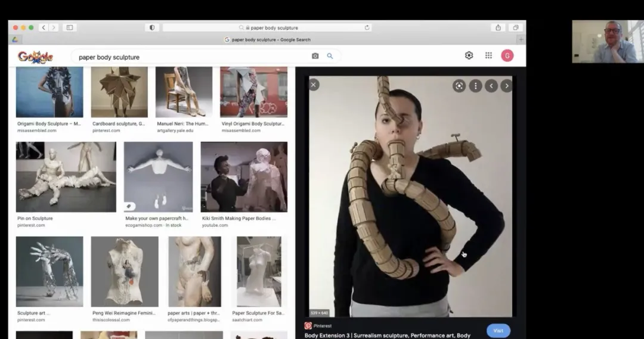Open Peng Wei torso thumbnail
The image size is (644, 339).
coord(125,271)
